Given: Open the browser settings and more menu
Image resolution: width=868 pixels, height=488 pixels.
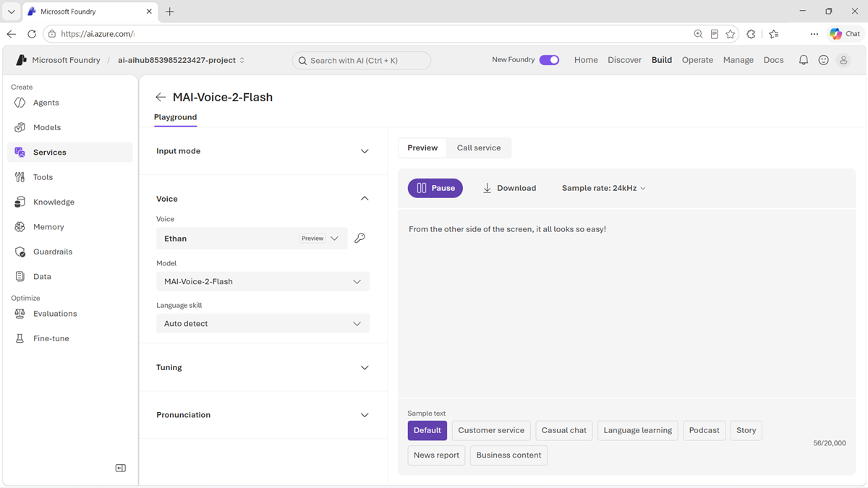Looking at the screenshot, I should (814, 34).
